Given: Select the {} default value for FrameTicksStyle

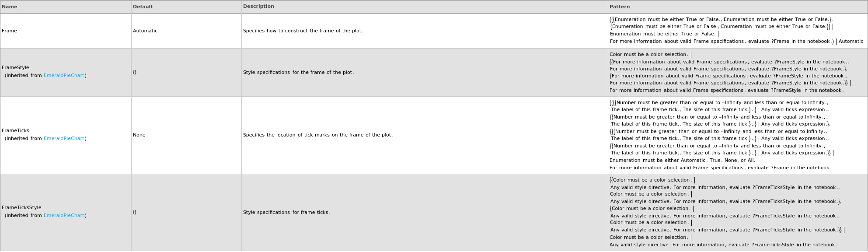Looking at the screenshot, I should click(135, 212).
